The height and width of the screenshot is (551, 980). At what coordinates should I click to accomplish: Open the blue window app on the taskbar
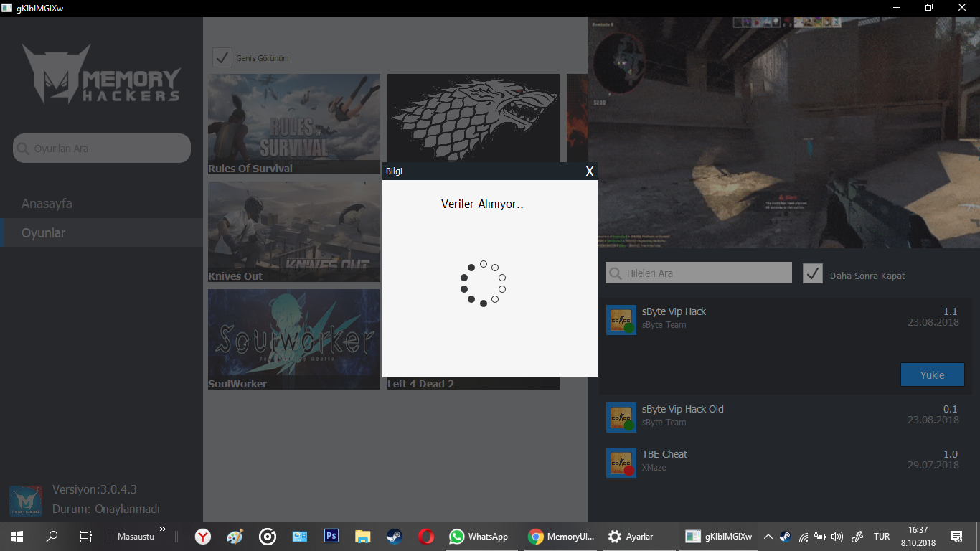299,537
